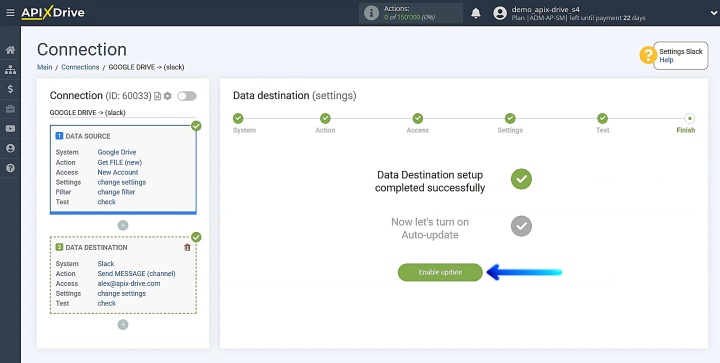
Task: Open the briefcase icon in sidebar
Action: point(10,109)
